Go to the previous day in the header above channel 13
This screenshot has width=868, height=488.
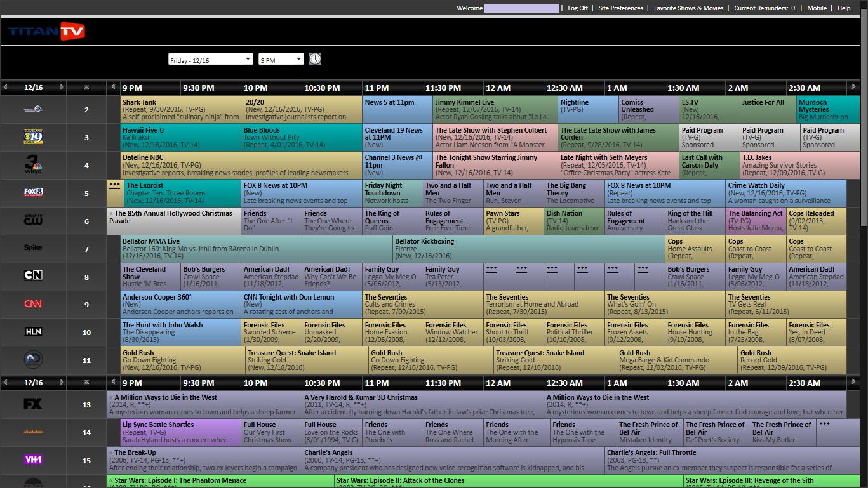click(x=6, y=383)
